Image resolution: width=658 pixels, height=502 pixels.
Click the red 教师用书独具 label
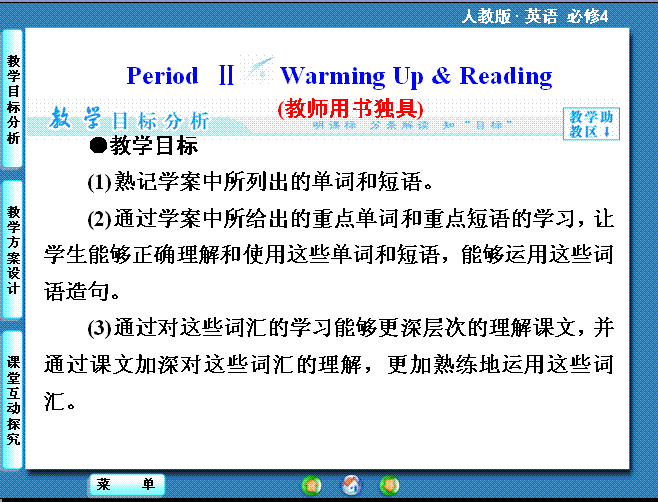(x=351, y=108)
